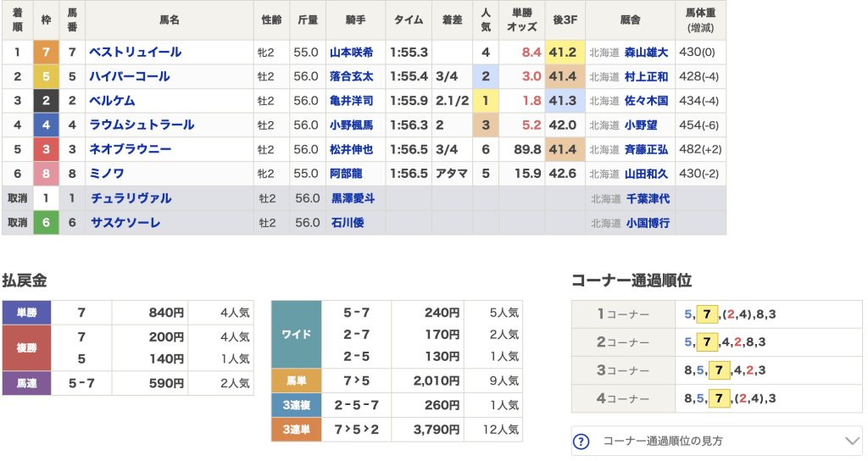
Task: Click the 馬体重(増減) column header
Action: pyautogui.click(x=700, y=20)
